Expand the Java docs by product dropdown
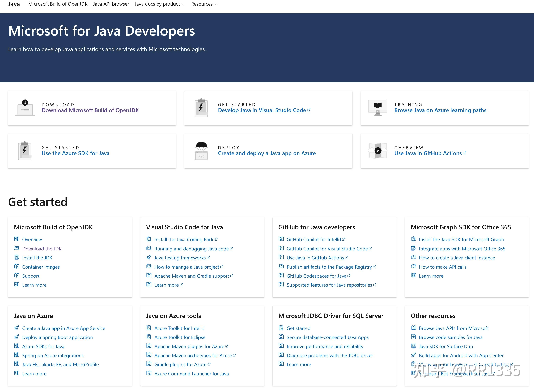534x392 pixels. tap(160, 4)
